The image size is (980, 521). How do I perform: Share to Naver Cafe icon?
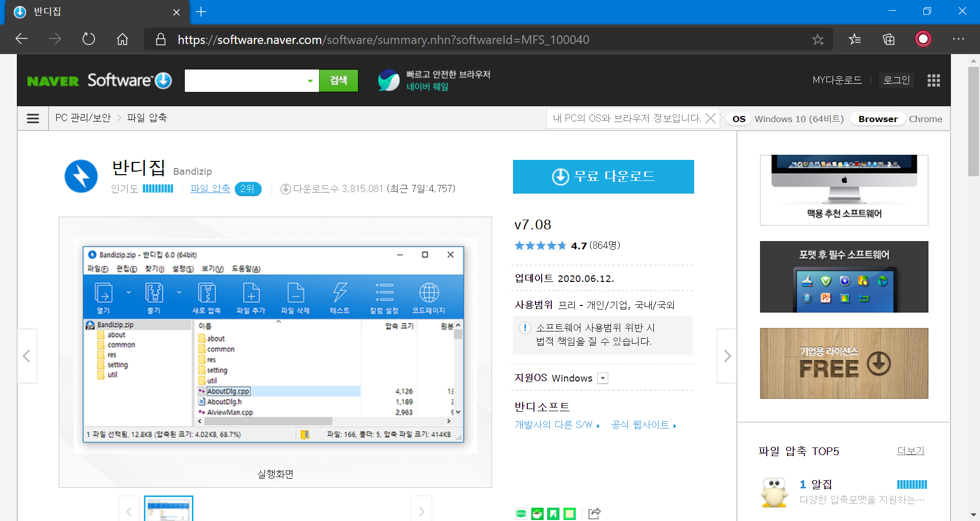click(x=537, y=514)
